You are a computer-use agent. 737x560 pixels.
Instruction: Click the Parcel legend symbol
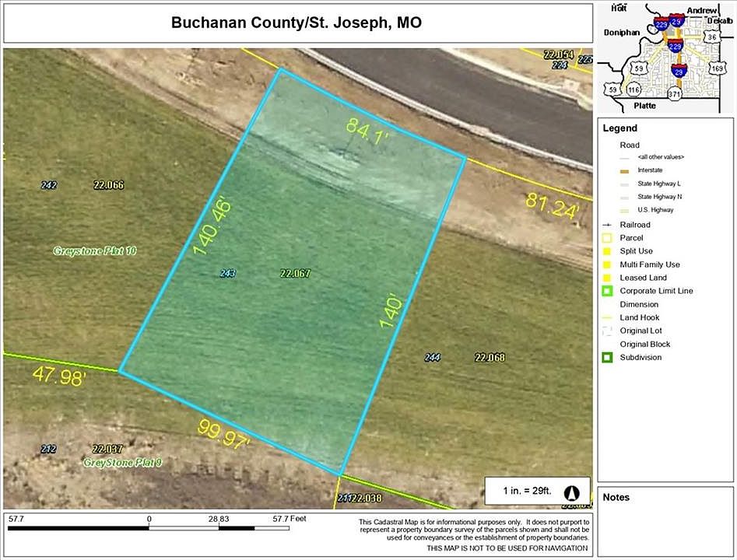(x=607, y=238)
